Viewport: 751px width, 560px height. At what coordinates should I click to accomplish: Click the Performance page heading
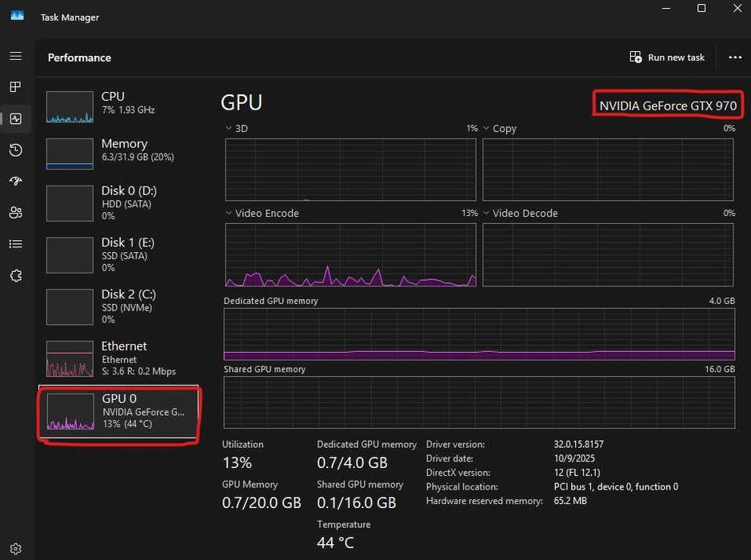(79, 58)
